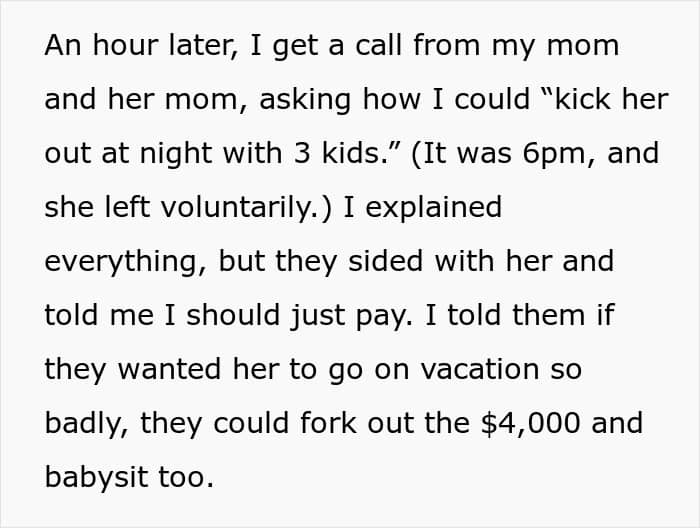The image size is (700, 528).
Task: Click the "$4,000" amount in the text
Action: point(536,423)
